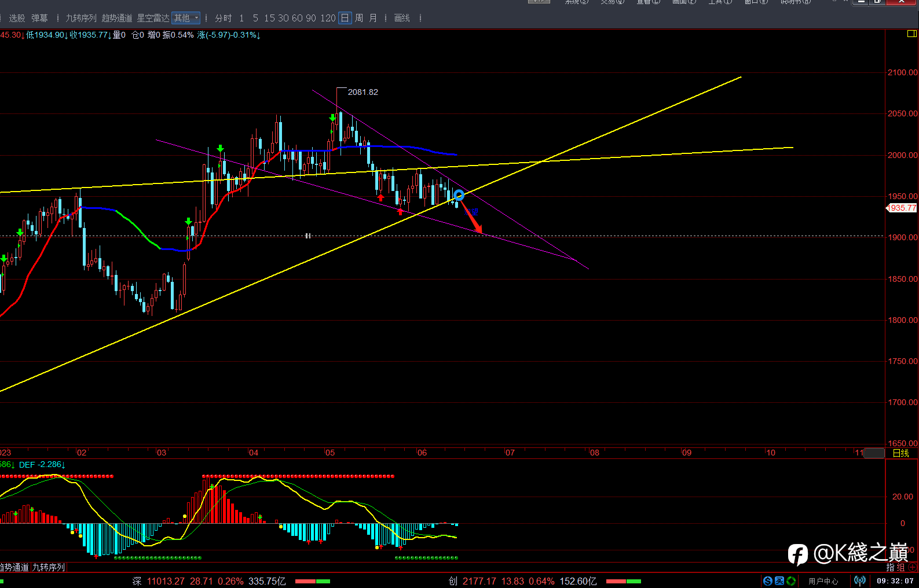Click the 指 indicator button
Image resolution: width=919 pixels, height=588 pixels.
pos(891,567)
